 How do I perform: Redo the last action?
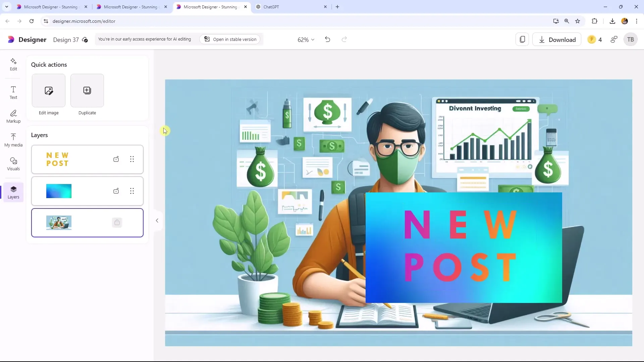(344, 40)
